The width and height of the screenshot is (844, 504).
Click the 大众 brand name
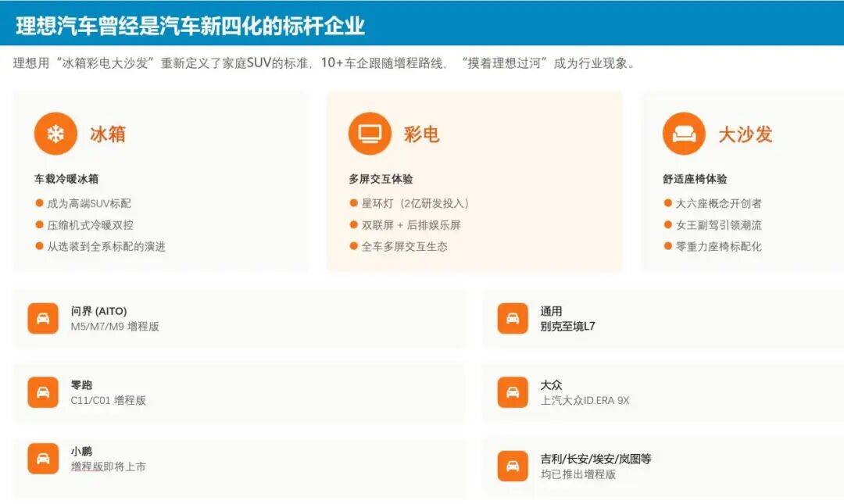tap(551, 385)
